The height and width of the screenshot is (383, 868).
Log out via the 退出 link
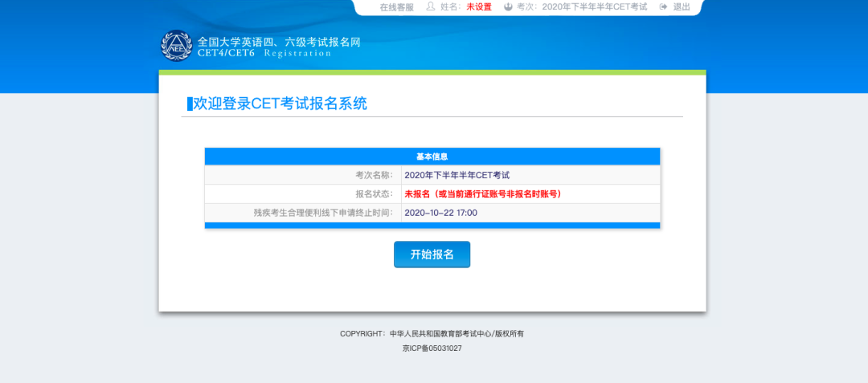point(682,7)
